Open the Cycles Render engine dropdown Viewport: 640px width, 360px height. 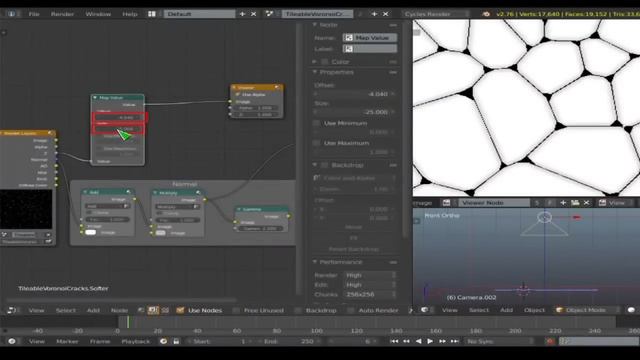(436, 14)
